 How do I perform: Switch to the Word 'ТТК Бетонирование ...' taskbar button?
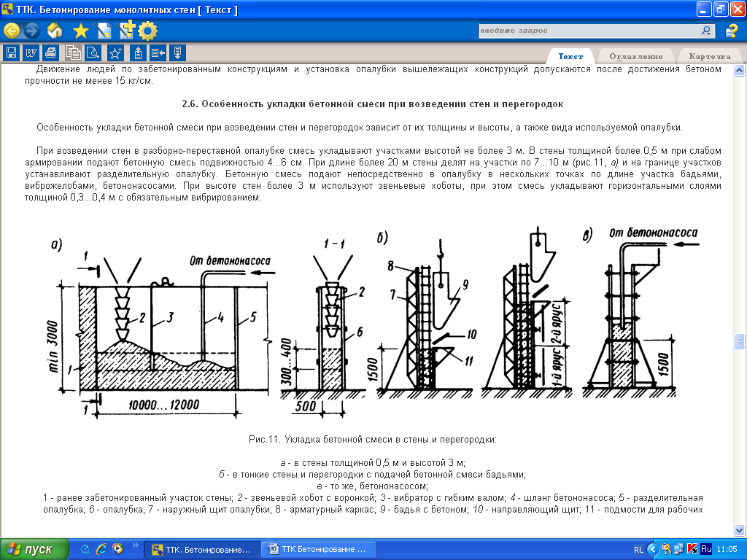coord(319,550)
